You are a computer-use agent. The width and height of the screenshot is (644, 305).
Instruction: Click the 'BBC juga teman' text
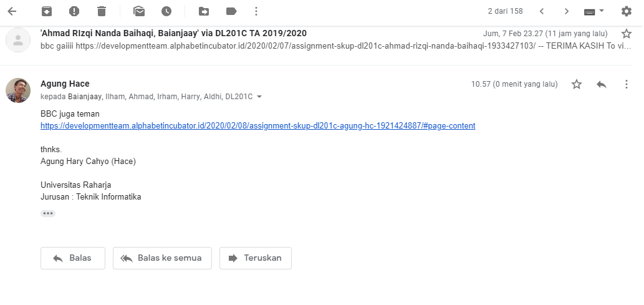(x=70, y=114)
